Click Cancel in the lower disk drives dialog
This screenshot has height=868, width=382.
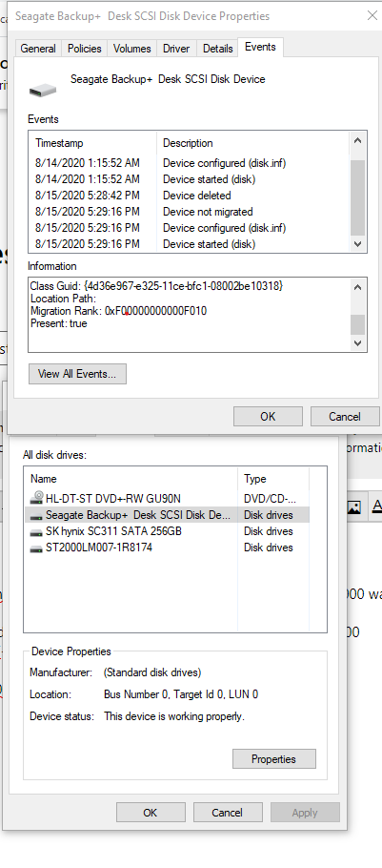click(x=228, y=812)
